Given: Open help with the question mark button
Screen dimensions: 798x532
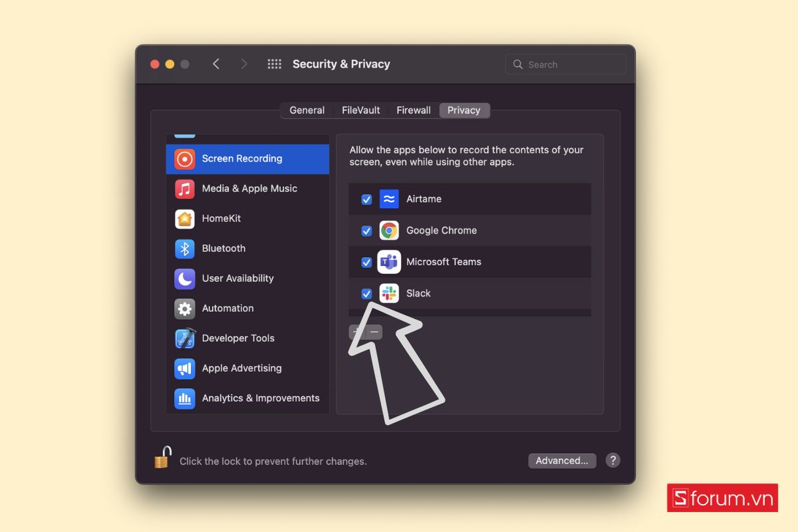Looking at the screenshot, I should coord(613,460).
